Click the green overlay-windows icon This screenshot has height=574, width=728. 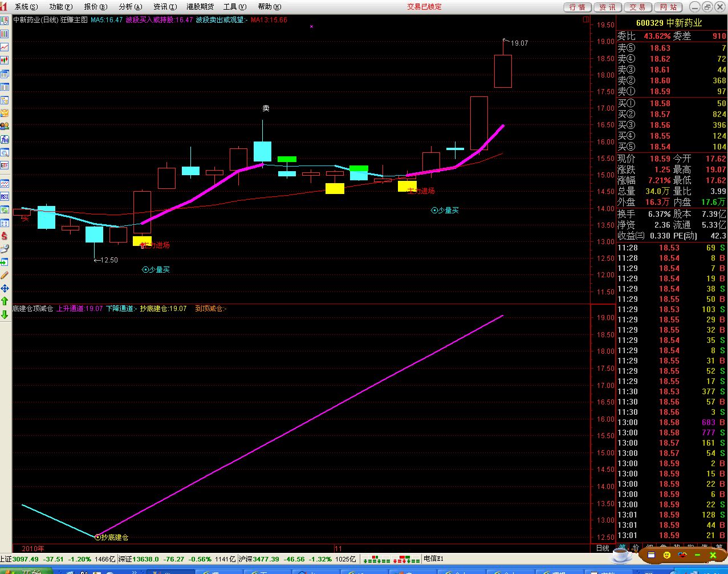click(x=5, y=209)
